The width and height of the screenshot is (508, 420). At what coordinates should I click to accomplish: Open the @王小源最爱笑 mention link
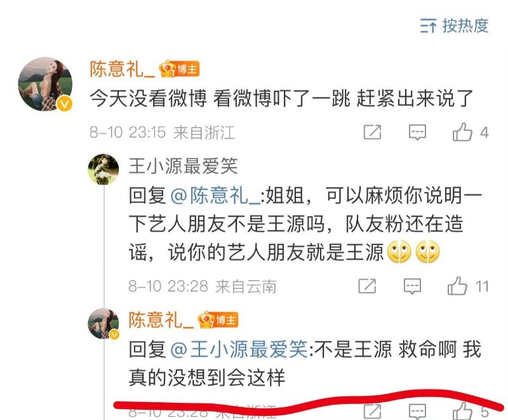239,349
